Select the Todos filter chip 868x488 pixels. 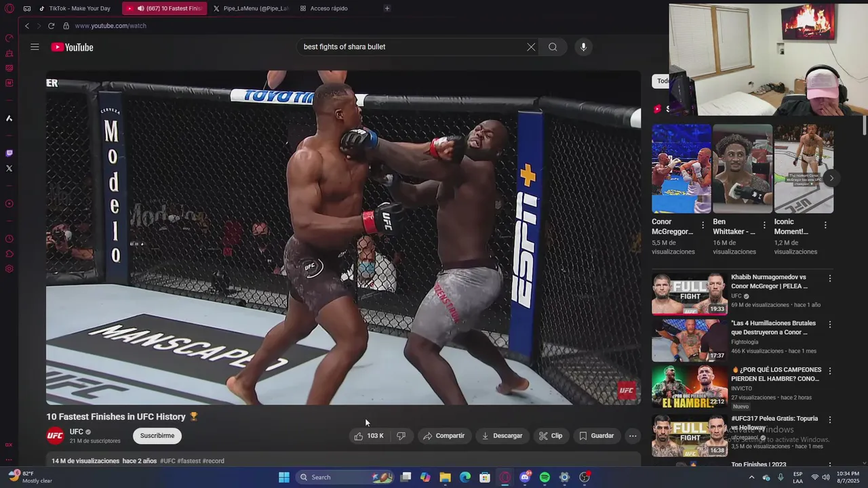[661, 81]
